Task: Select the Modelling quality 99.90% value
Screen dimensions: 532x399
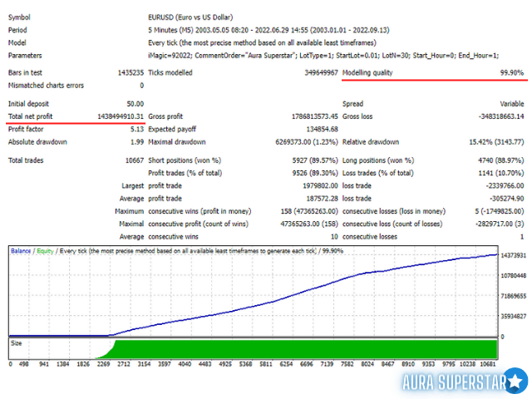Action: [x=510, y=73]
